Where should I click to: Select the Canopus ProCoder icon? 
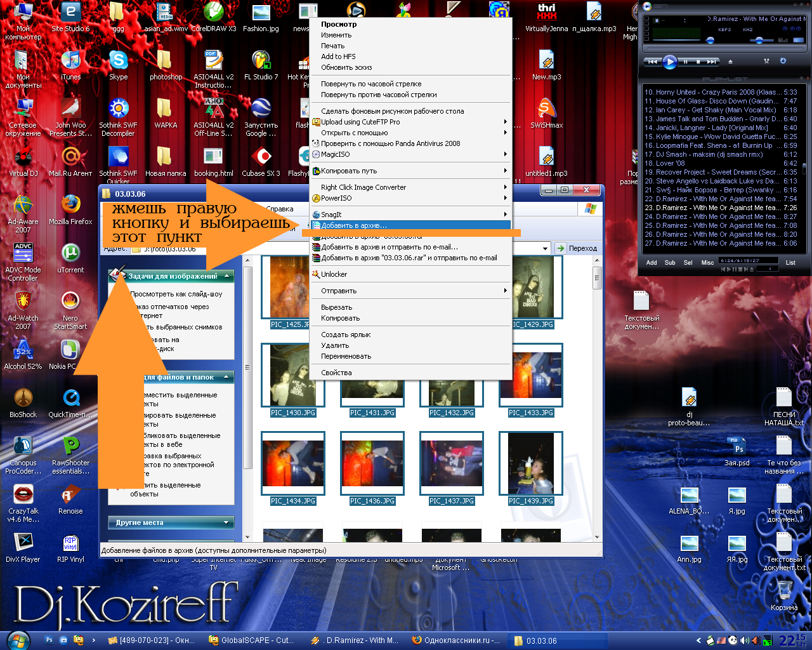tap(23, 455)
